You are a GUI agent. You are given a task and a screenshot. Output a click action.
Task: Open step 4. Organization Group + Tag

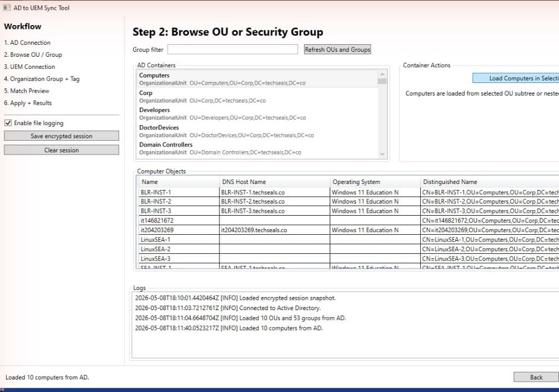(x=41, y=79)
